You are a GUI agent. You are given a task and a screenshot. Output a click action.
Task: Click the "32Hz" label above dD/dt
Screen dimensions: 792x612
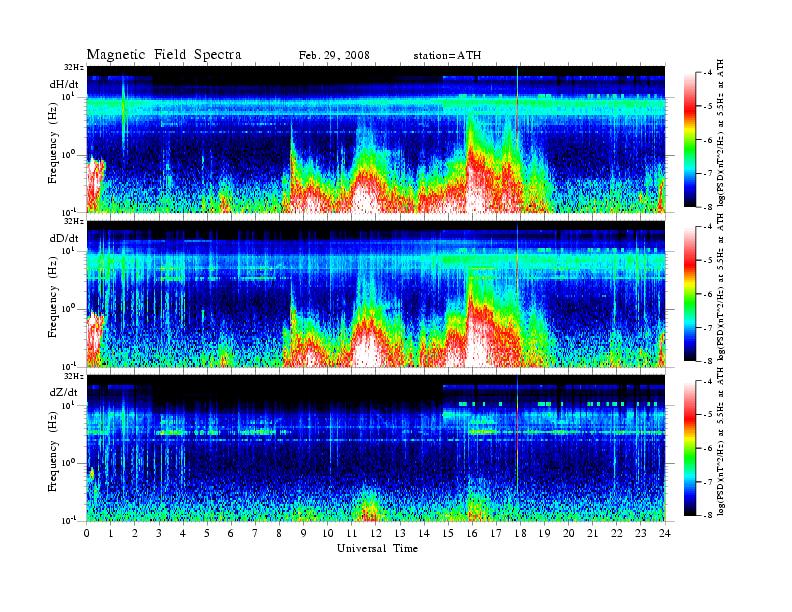(74, 221)
